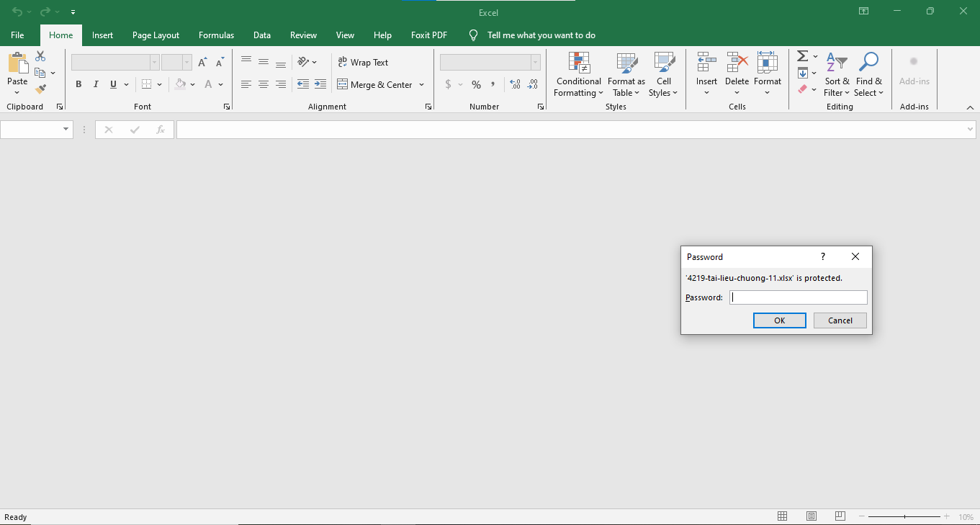980x525 pixels.
Task: Click the Paste icon in Clipboard group
Action: tap(17, 63)
